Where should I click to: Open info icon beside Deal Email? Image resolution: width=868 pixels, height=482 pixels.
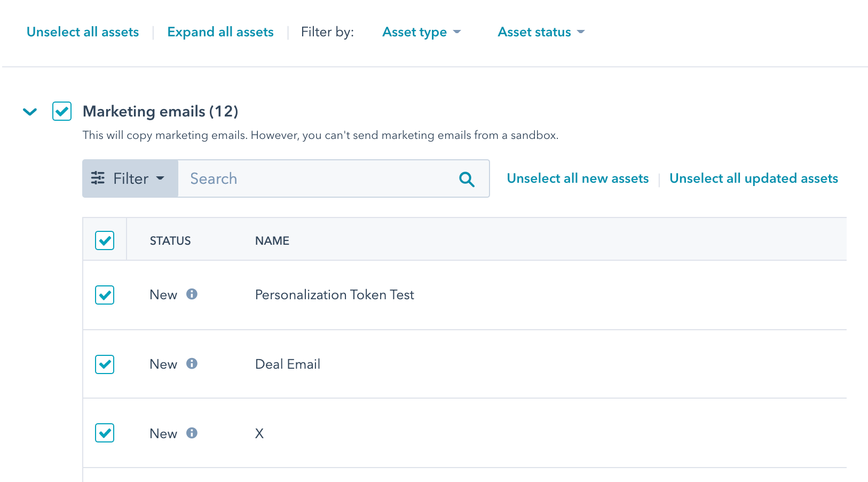point(192,363)
